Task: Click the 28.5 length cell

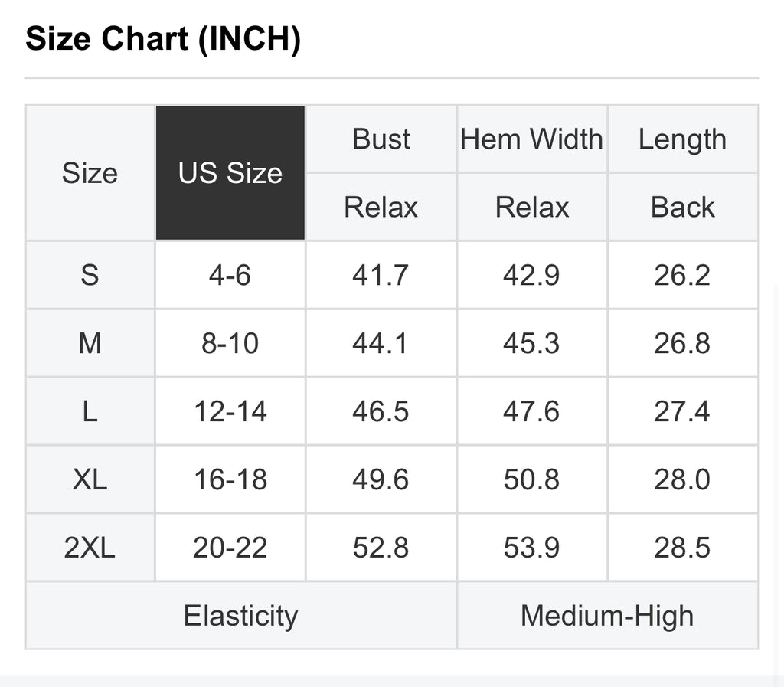Action: (x=683, y=547)
